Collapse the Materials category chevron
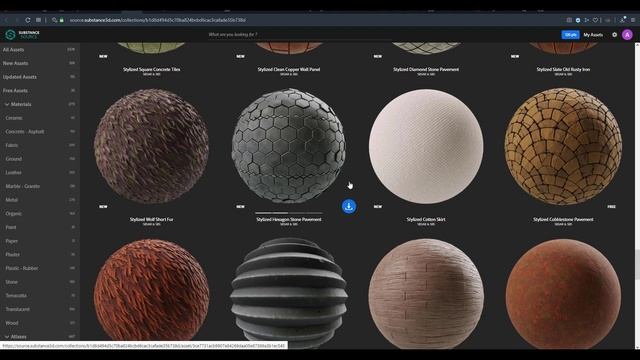The image size is (640, 360). click(x=7, y=104)
